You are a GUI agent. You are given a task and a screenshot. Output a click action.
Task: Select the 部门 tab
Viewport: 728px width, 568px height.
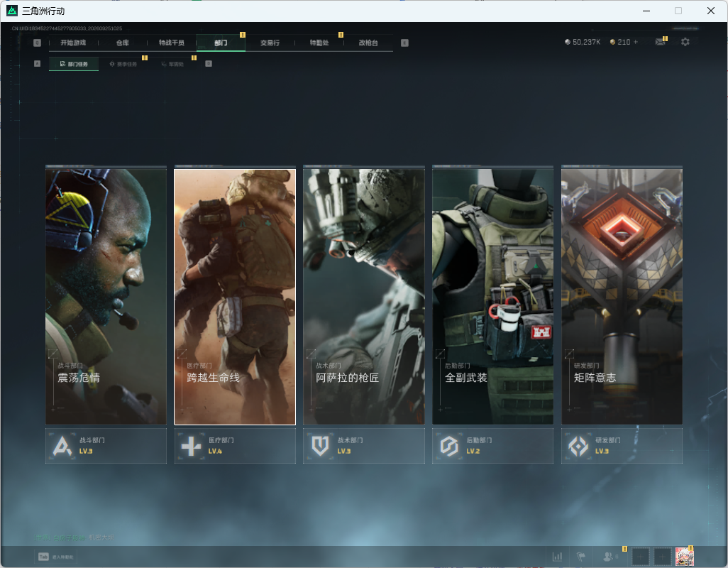(x=221, y=43)
